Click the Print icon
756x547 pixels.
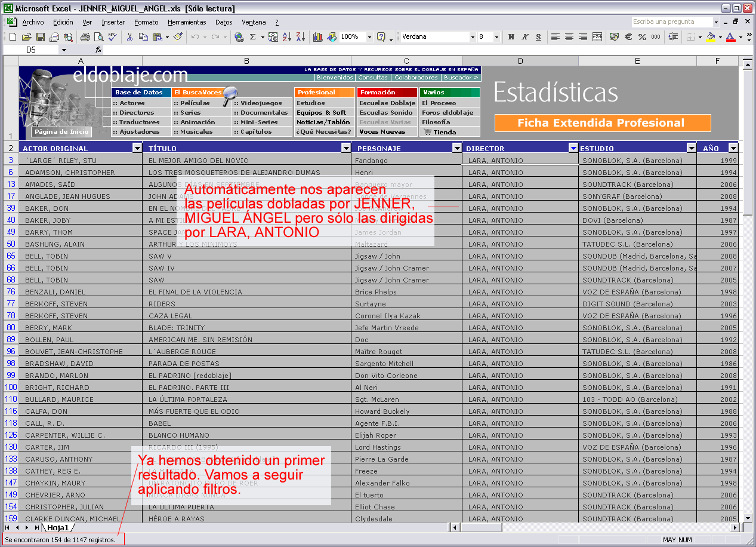coord(85,37)
